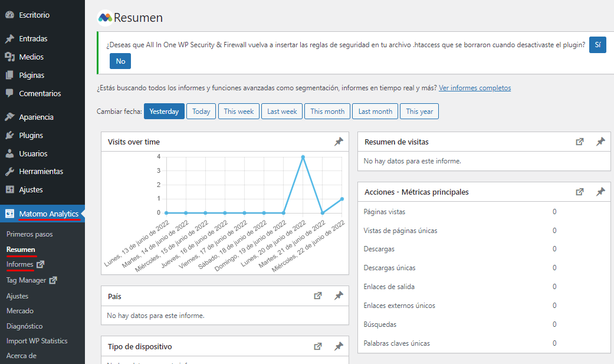
Task: Choose the Last week date filter
Action: pyautogui.click(x=282, y=112)
